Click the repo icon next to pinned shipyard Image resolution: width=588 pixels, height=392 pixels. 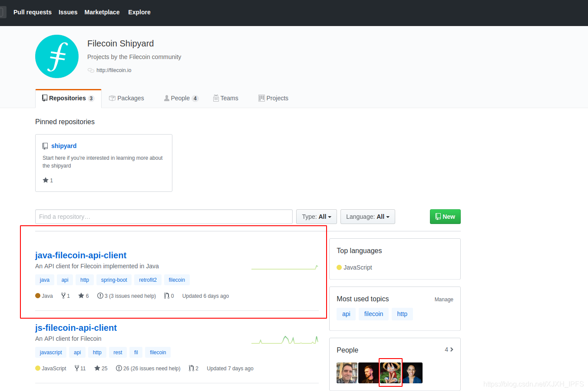coord(45,146)
